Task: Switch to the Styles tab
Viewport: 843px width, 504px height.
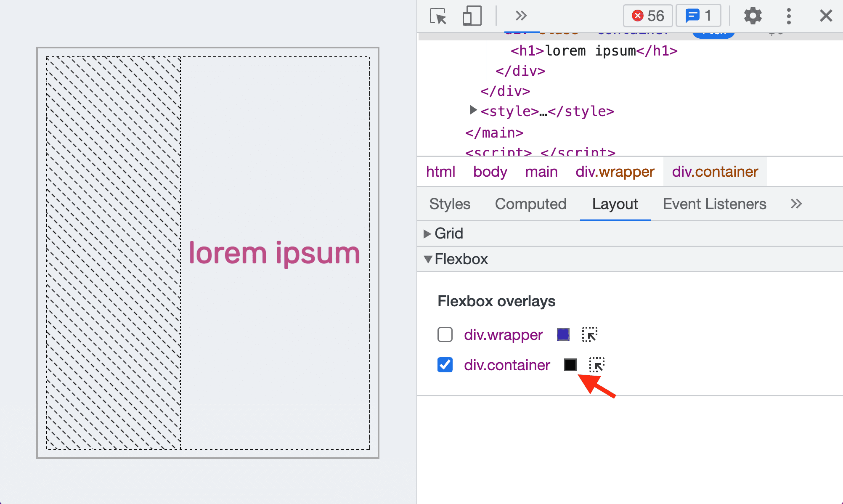Action: click(x=451, y=203)
